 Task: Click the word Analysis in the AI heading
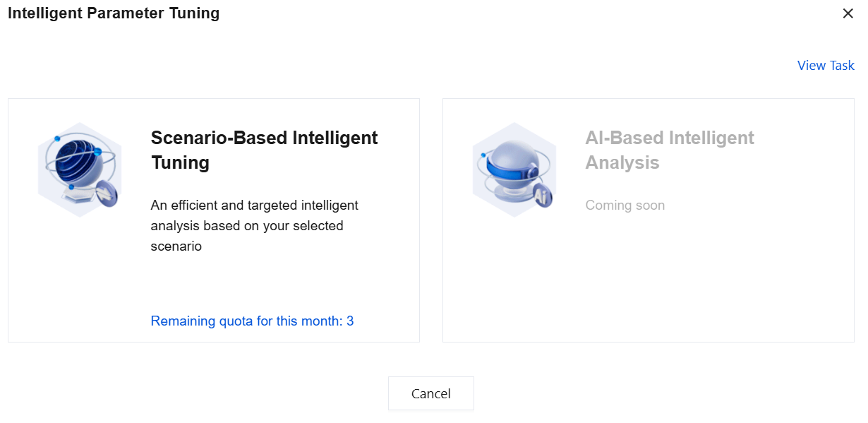pos(622,162)
